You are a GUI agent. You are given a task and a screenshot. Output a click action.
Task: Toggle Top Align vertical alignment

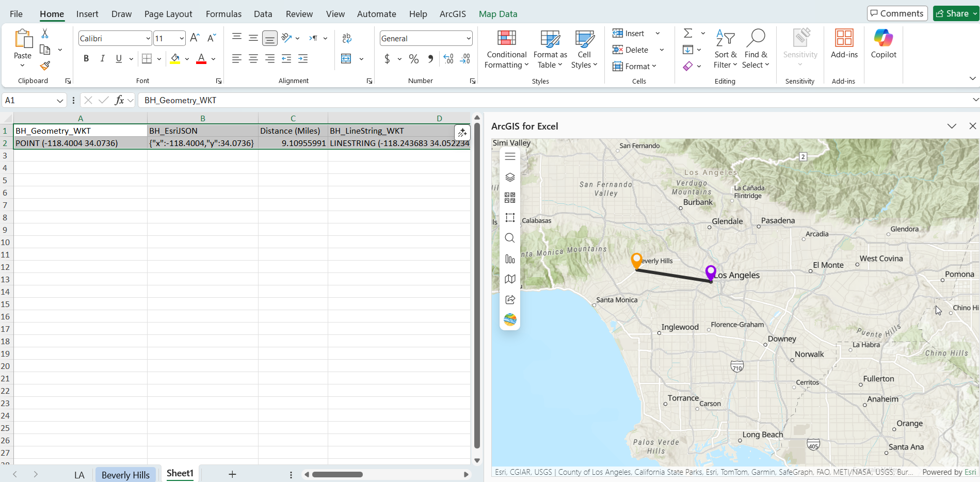(x=237, y=38)
